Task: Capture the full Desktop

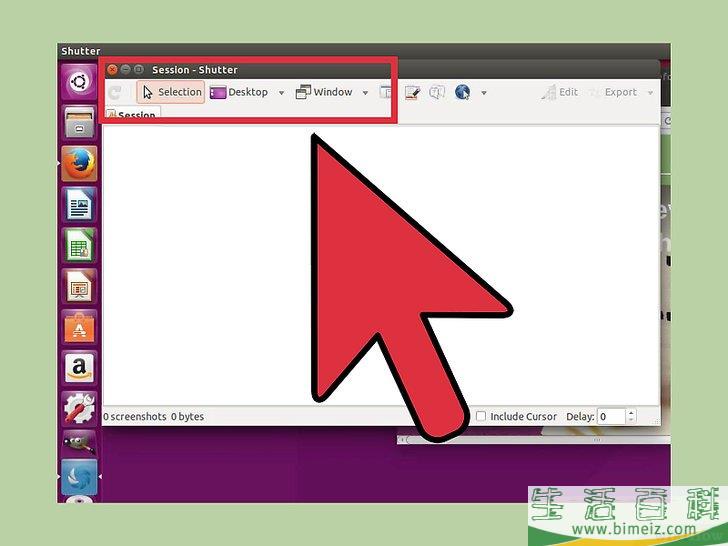Action: [x=239, y=92]
